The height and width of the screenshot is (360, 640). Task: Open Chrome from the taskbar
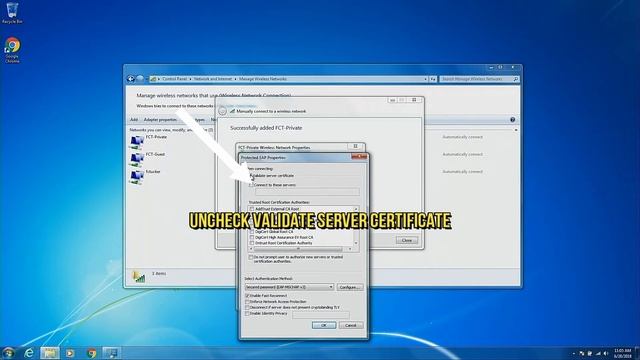(x=91, y=353)
